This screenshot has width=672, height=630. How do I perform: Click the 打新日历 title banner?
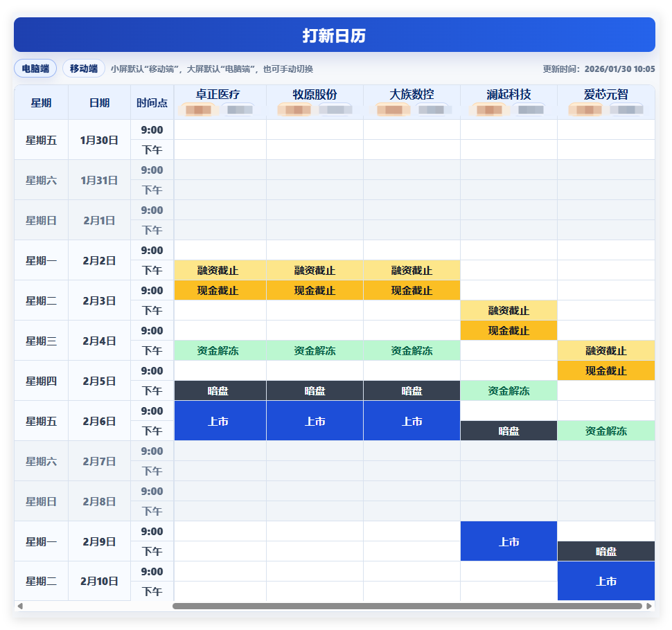click(334, 35)
